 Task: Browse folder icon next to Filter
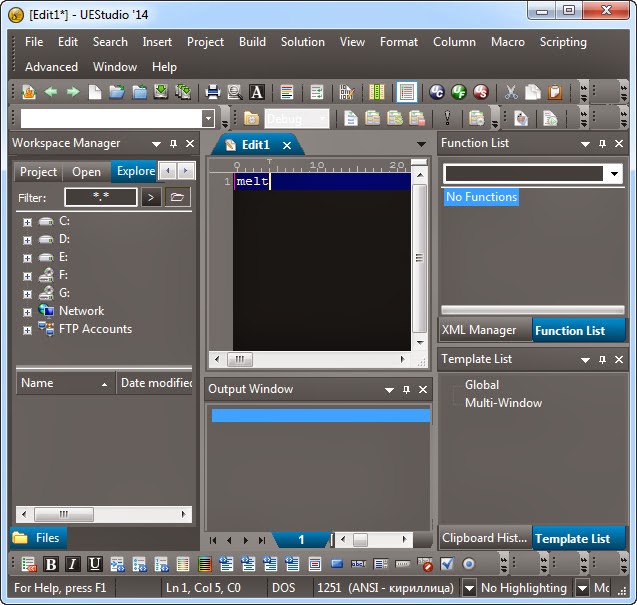tap(178, 197)
